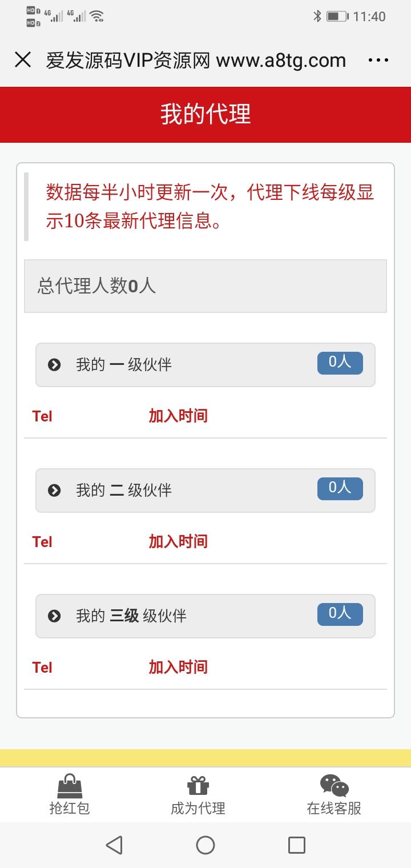Select the 抢红包 bottom tab label

pos(70,809)
